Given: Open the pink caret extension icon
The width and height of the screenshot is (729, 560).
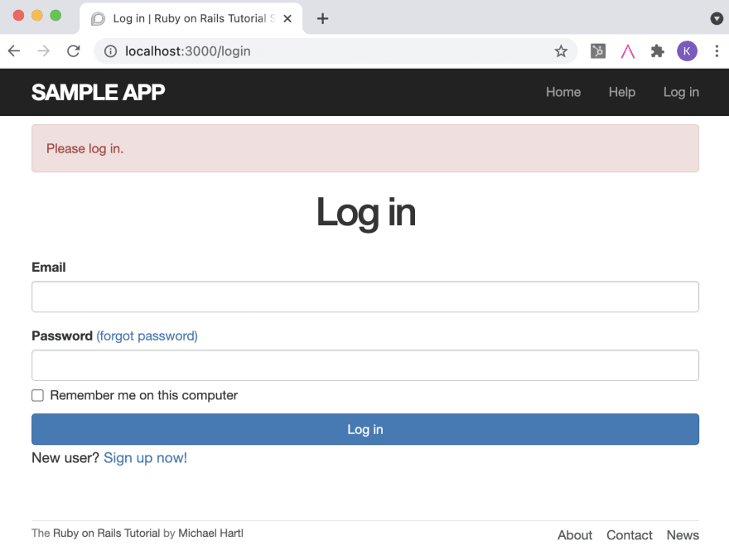Looking at the screenshot, I should point(628,51).
